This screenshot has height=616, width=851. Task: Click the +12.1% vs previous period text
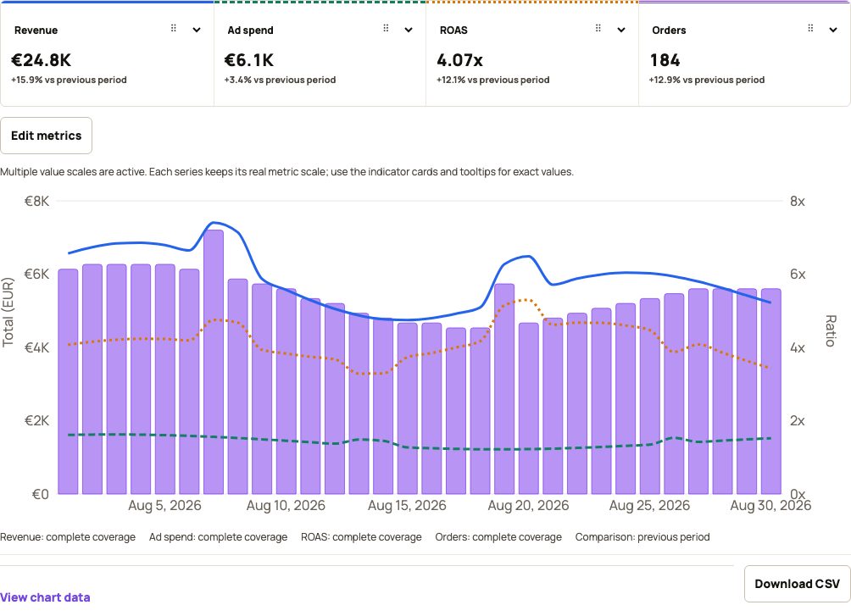pos(492,80)
